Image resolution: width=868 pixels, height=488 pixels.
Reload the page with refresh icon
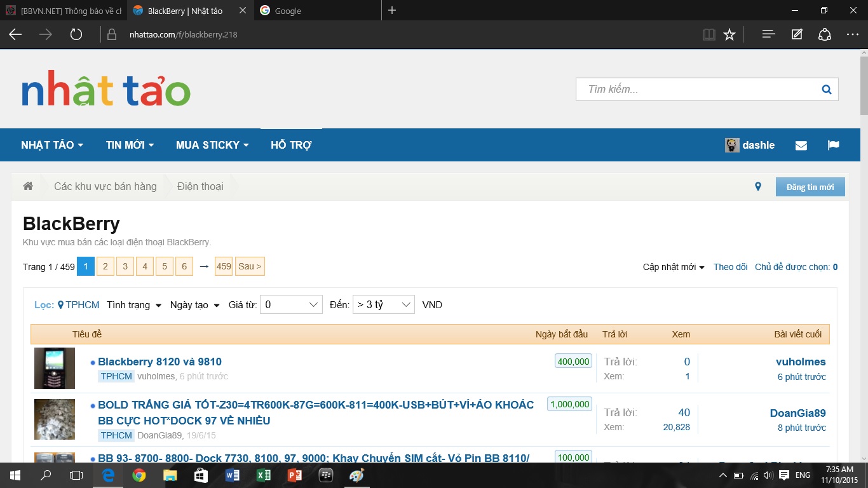pyautogui.click(x=76, y=34)
